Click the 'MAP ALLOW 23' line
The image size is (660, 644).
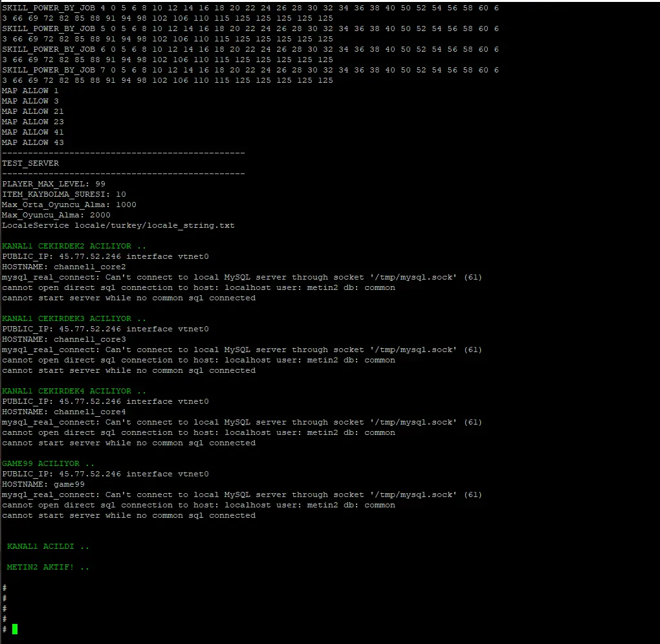pos(33,122)
